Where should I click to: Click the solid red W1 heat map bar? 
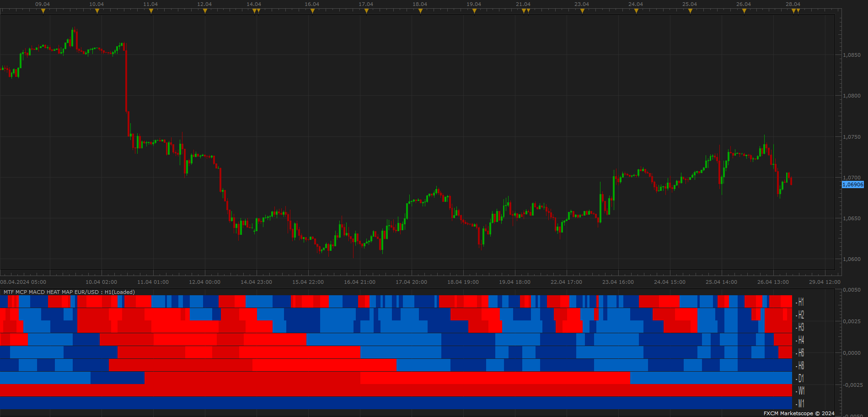(396, 390)
